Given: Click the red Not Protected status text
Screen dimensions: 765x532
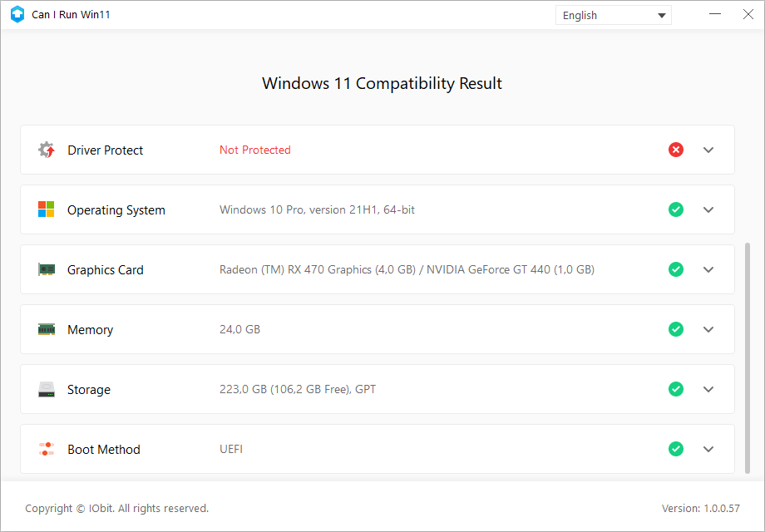Looking at the screenshot, I should pyautogui.click(x=255, y=150).
